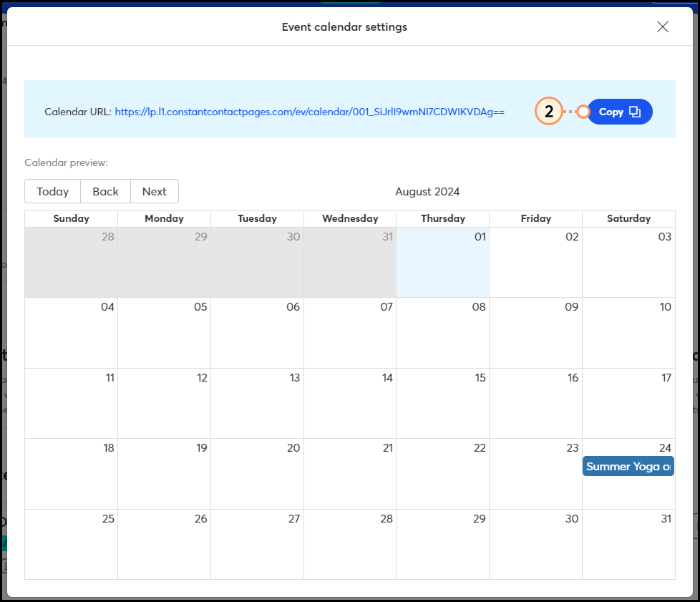Select the greyed-out date 30 on Tuesday
Viewport: 700px width, 602px height.
tap(293, 237)
